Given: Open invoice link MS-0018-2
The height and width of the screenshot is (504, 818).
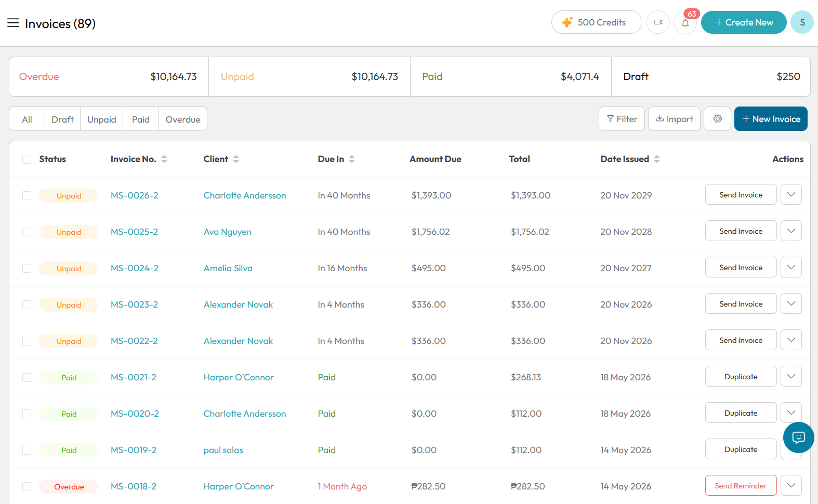Looking at the screenshot, I should click(x=134, y=486).
